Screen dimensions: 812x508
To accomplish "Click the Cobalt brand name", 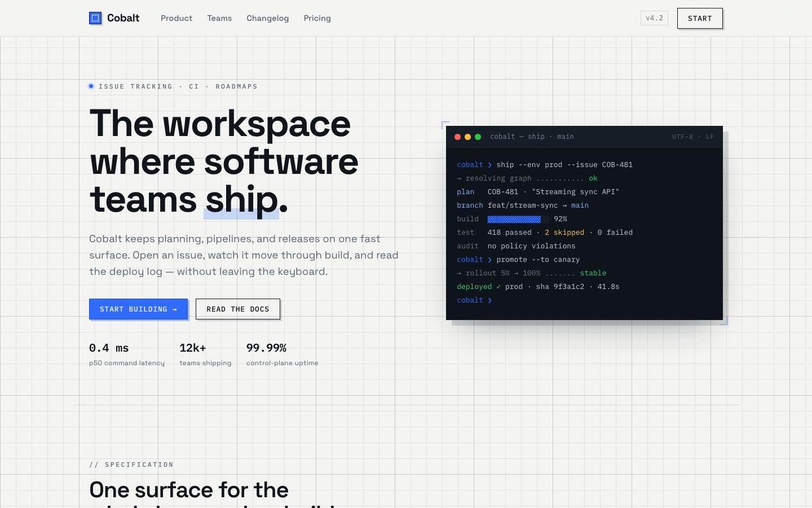I will pyautogui.click(x=123, y=18).
